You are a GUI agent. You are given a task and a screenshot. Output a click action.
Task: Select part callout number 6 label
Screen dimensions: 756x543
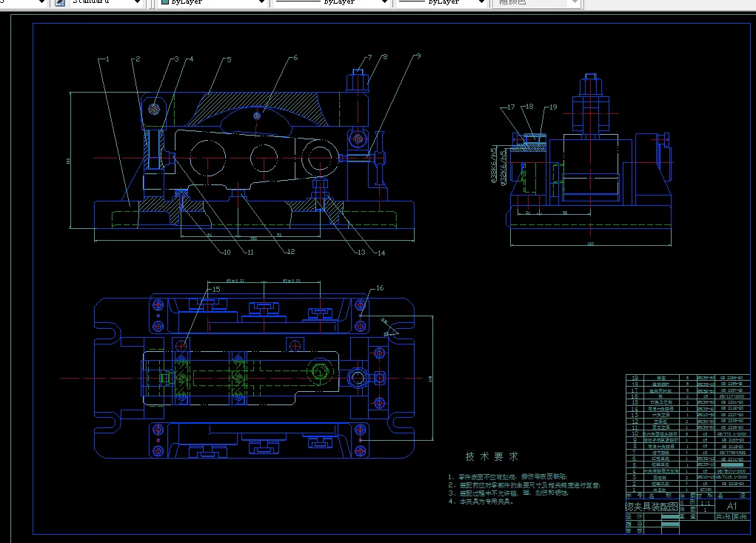click(x=295, y=58)
